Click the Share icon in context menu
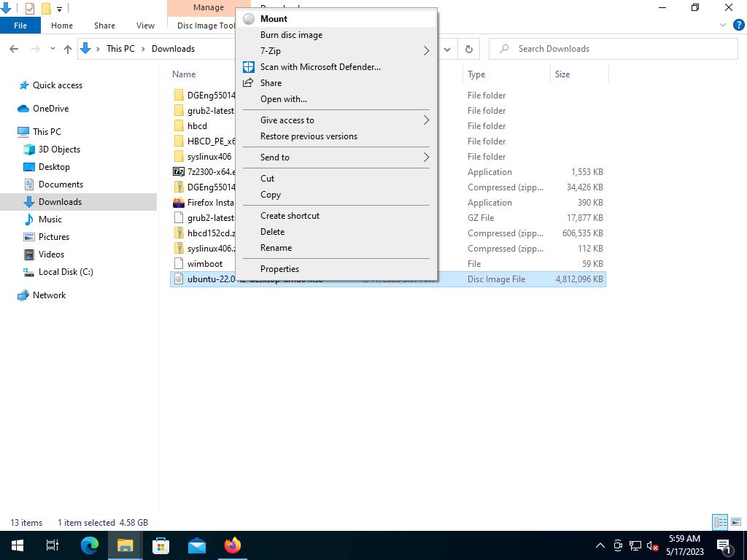The width and height of the screenshot is (747, 560). [249, 83]
